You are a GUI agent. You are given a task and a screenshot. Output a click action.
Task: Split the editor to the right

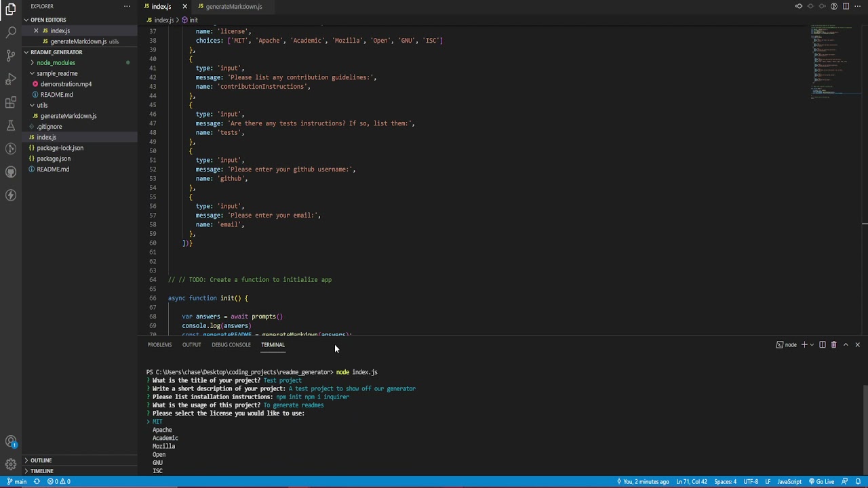coord(846,6)
